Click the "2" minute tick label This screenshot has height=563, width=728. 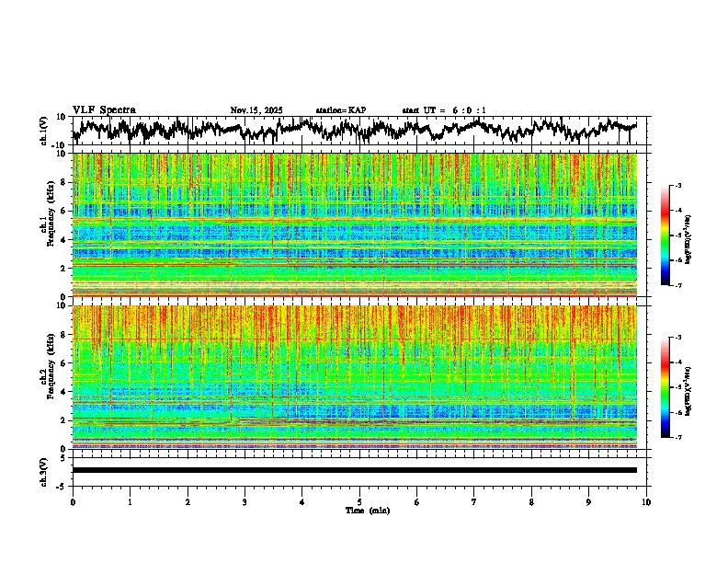point(188,502)
